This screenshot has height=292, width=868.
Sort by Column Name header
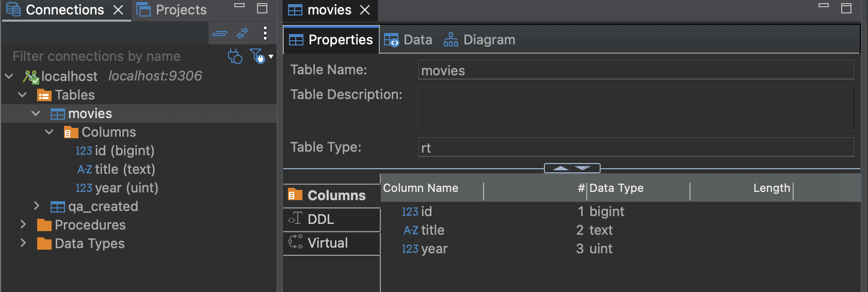point(432,188)
